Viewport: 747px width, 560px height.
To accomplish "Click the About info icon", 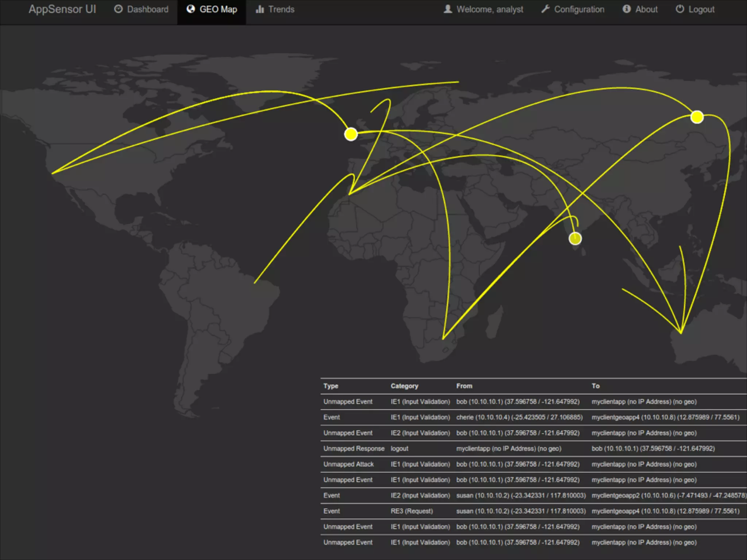I will coord(626,9).
